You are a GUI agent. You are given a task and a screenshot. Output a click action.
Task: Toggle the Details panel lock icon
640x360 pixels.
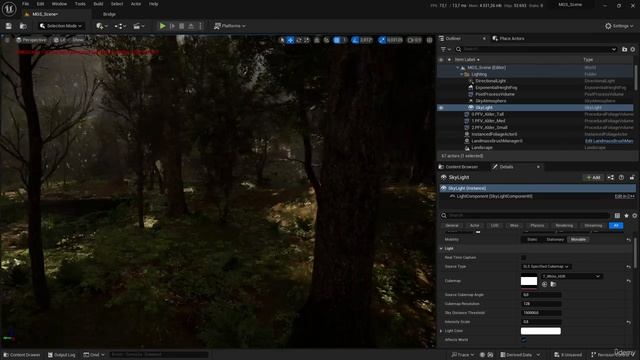pos(632,178)
